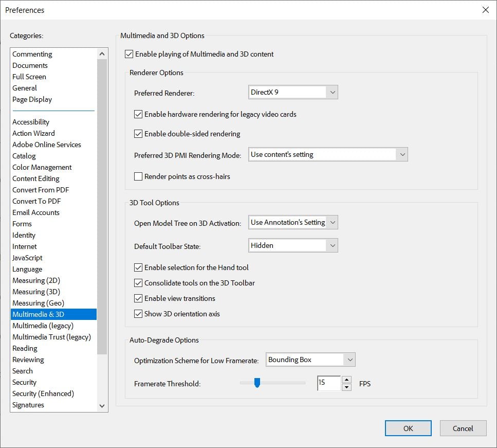
Task: Adjust the Framerate Threshold slider
Action: point(257,383)
